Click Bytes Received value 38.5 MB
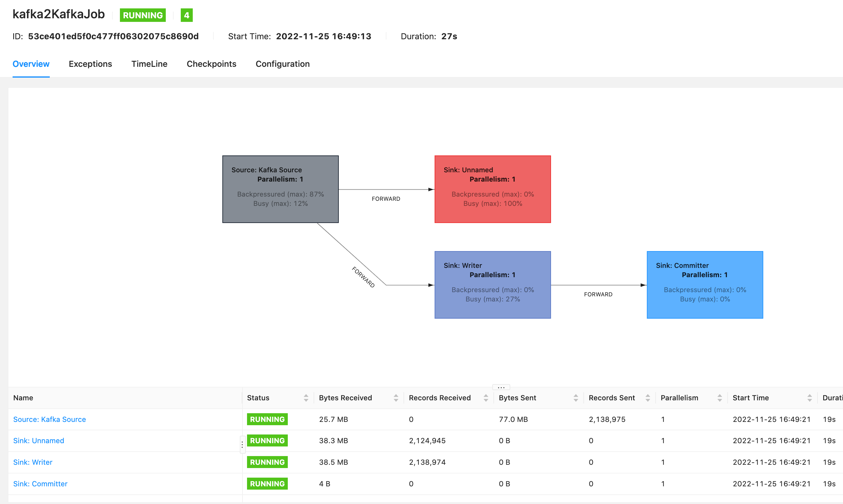 [333, 462]
